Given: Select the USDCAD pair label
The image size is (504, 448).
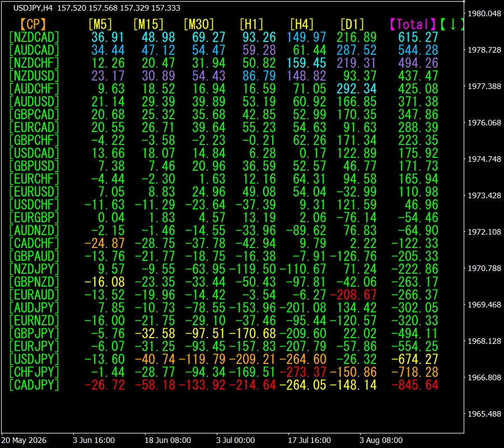Looking at the screenshot, I should 34,153.
